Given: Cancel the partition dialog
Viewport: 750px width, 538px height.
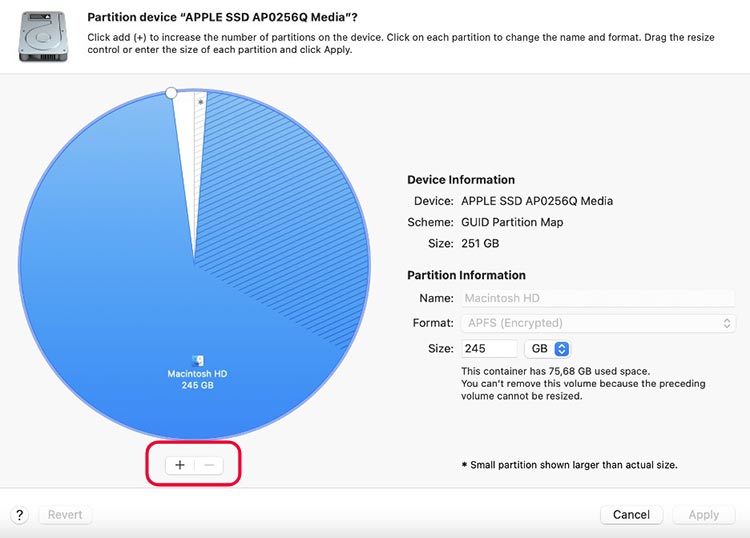Looking at the screenshot, I should click(631, 515).
